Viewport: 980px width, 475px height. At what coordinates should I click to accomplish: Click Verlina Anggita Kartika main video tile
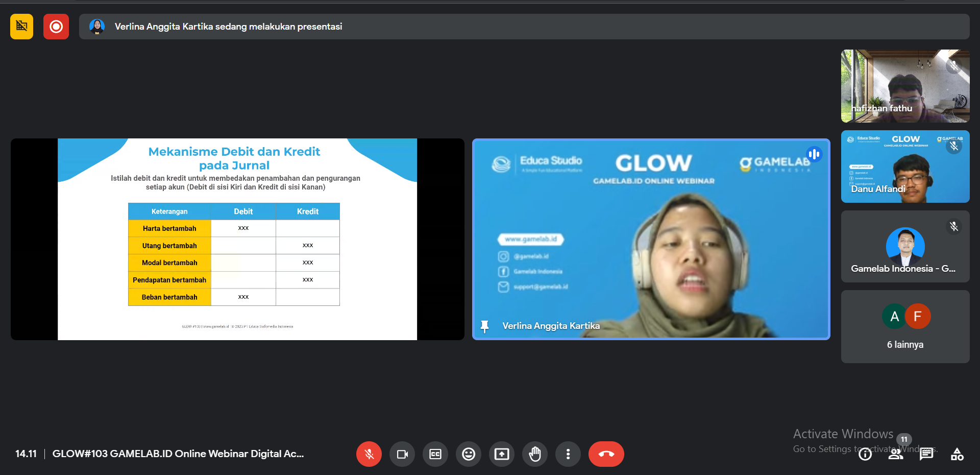[651, 239]
